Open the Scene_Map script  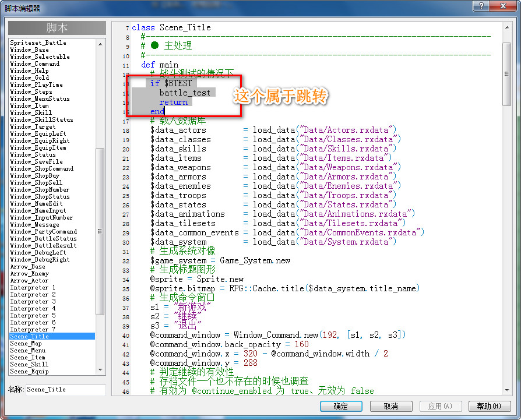coord(26,343)
